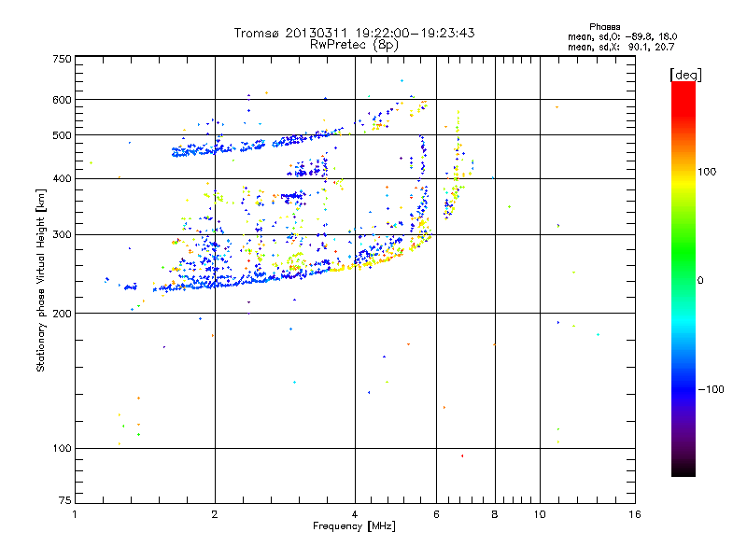Click the 'Phases' header text
747x560 pixels.
click(x=604, y=27)
